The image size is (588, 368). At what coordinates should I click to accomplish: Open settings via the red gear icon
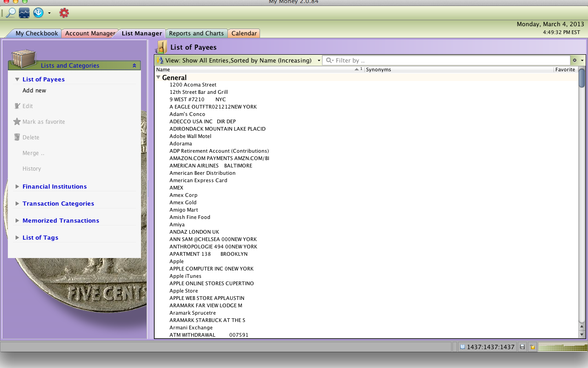(x=64, y=13)
